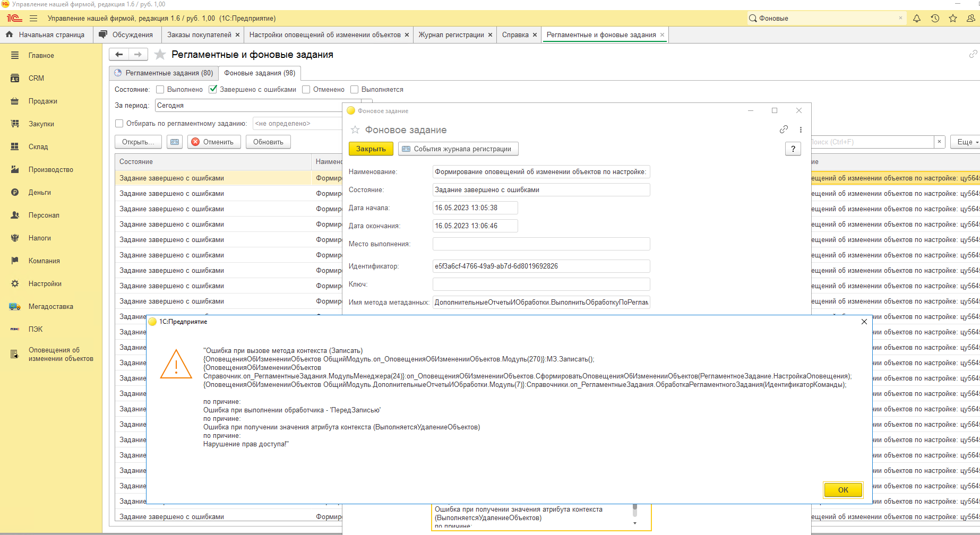Image resolution: width=980 pixels, height=535 pixels.
Task: Click OK in the error message
Action: coord(843,490)
